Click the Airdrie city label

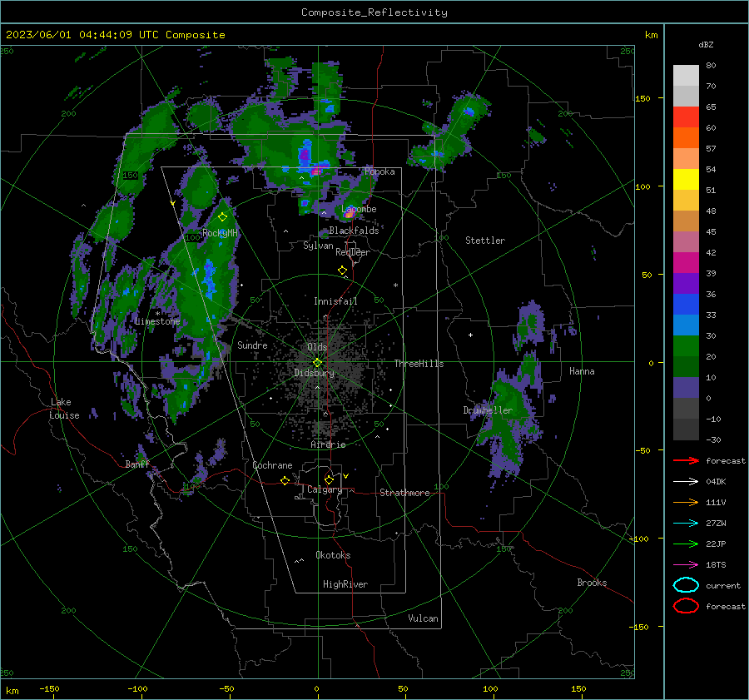[x=328, y=444]
